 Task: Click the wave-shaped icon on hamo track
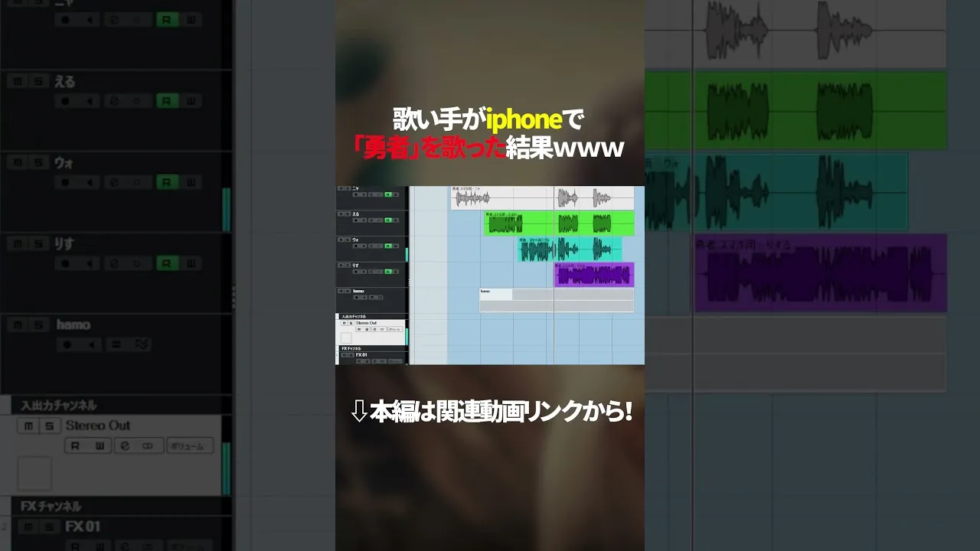point(142,344)
